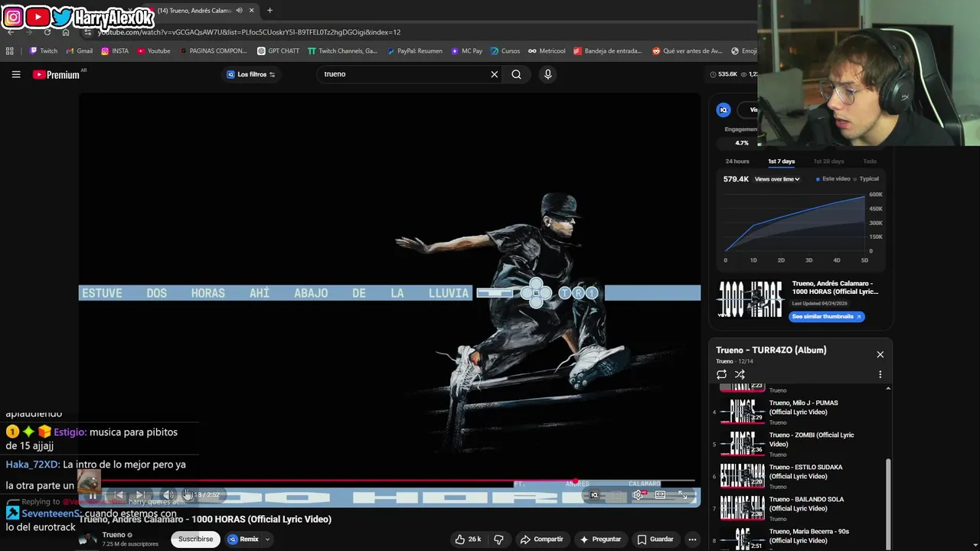Switch to theater mode in player
Viewport: 980px width, 551px height.
click(660, 495)
